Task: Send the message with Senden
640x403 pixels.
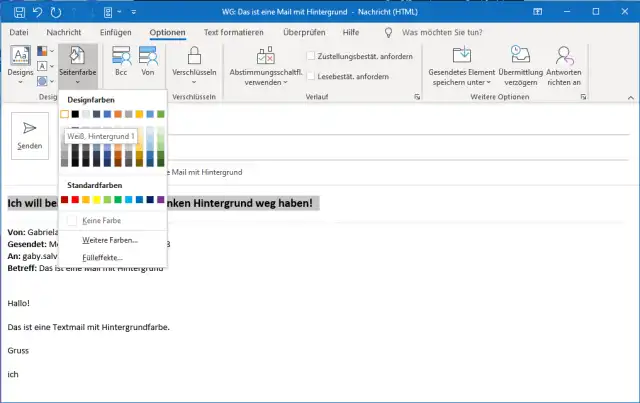Action: pos(30,135)
